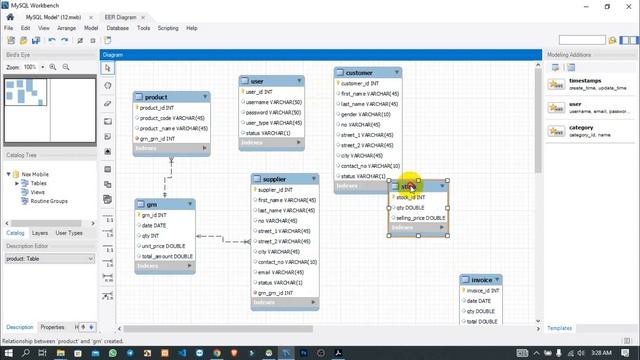The image size is (640, 360).
Task: Select the hand pan tool
Action: pos(108,86)
